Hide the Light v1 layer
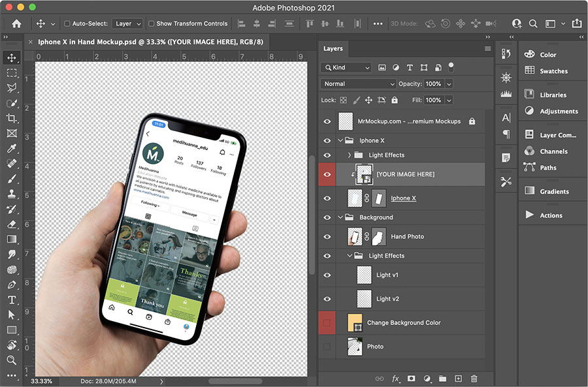Viewport: 588px width, 387px height. (x=327, y=275)
